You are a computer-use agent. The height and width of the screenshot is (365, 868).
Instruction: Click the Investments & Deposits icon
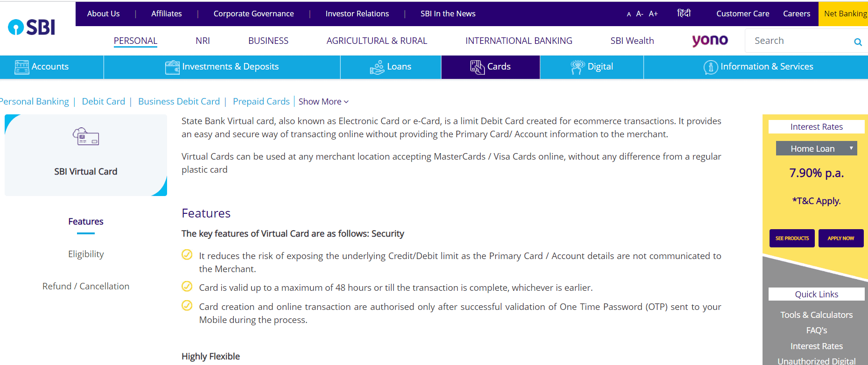tap(172, 66)
